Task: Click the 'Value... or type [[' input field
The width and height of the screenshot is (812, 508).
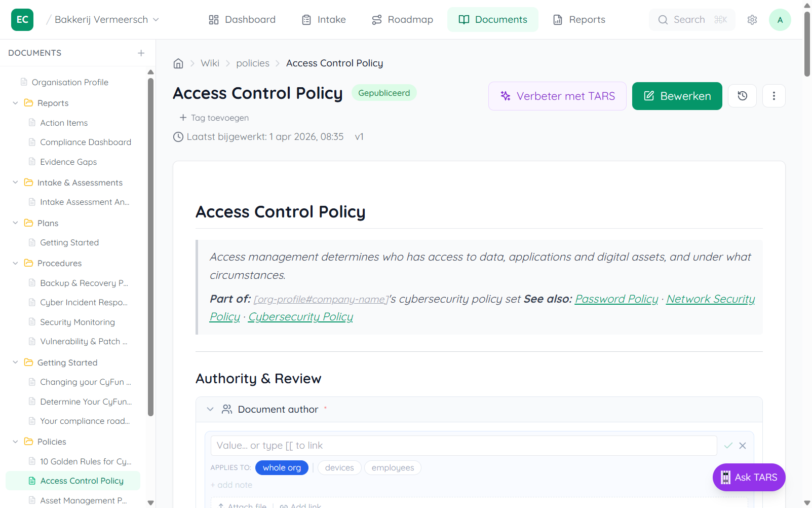Action: [462, 445]
